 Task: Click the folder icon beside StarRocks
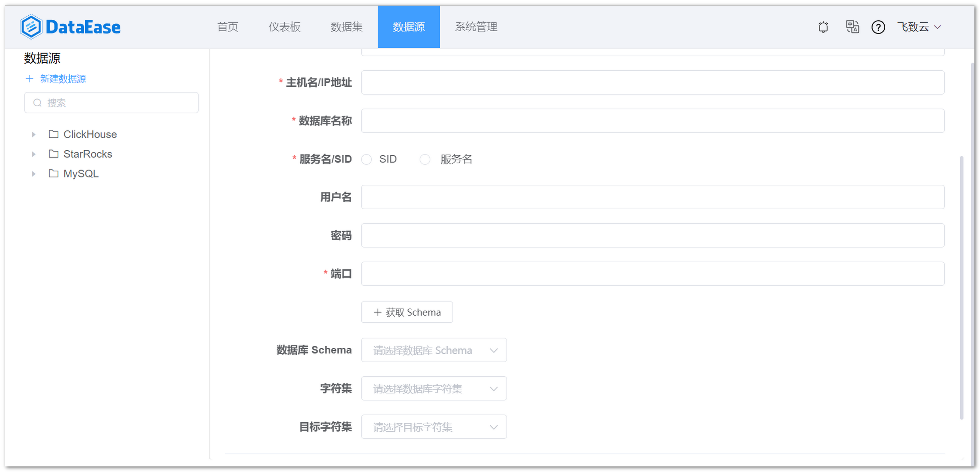[x=54, y=154]
